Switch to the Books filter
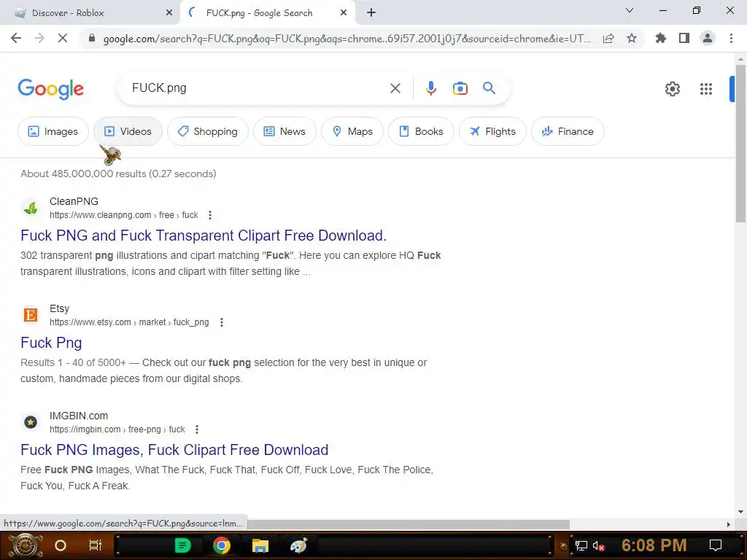The height and width of the screenshot is (560, 747). (421, 131)
